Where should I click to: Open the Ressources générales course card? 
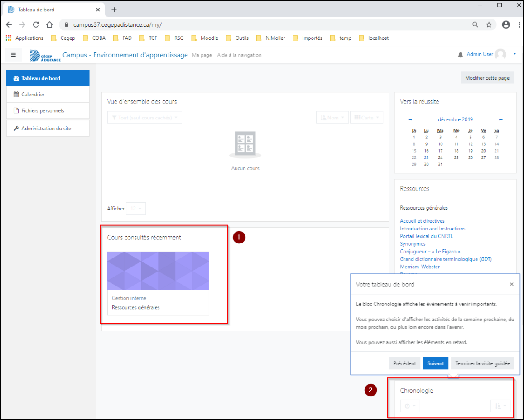click(158, 283)
